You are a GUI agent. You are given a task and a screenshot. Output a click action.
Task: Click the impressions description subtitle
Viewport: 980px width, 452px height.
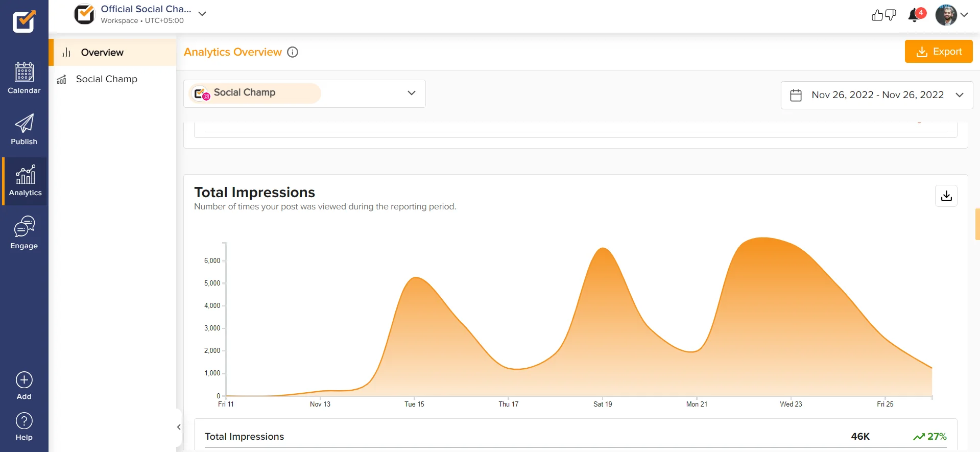[x=325, y=207]
